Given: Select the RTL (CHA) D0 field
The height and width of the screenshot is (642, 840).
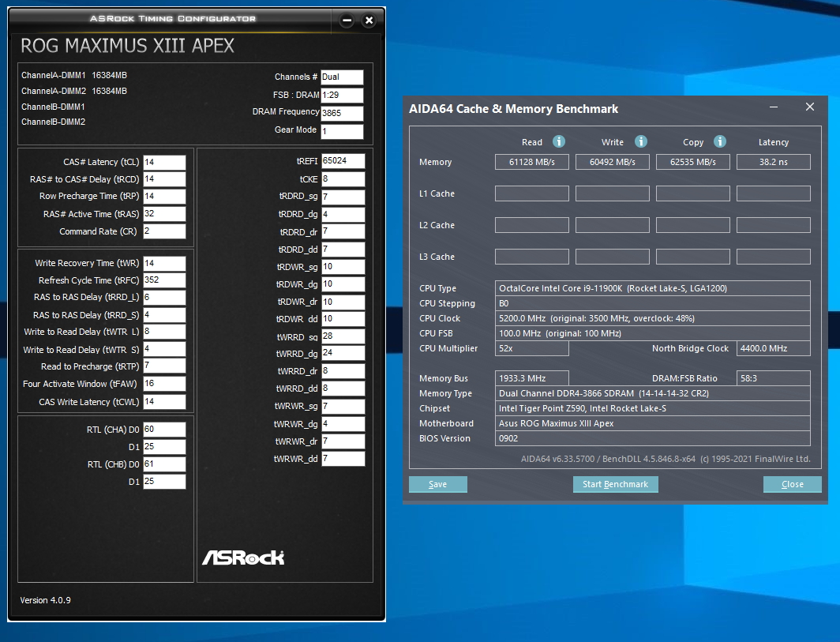Looking at the screenshot, I should pyautogui.click(x=164, y=430).
